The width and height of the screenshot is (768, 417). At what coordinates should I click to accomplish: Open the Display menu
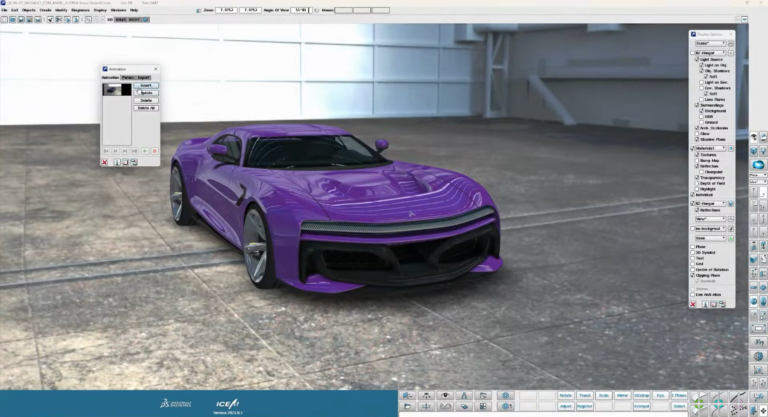[100, 10]
